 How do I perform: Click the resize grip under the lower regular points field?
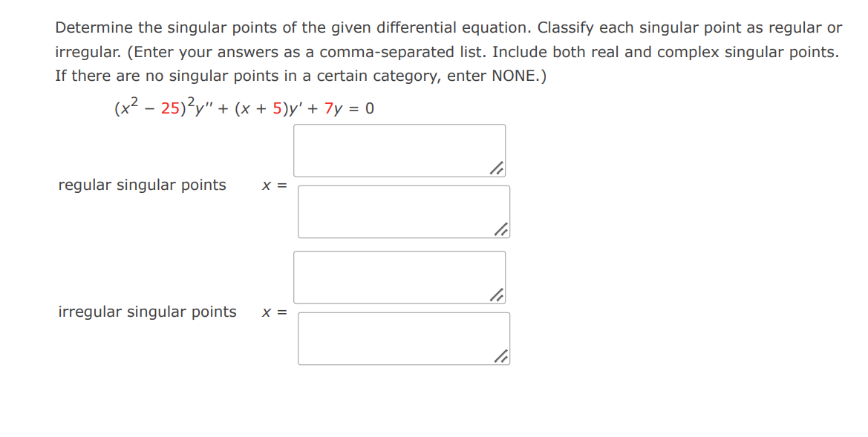503,229
